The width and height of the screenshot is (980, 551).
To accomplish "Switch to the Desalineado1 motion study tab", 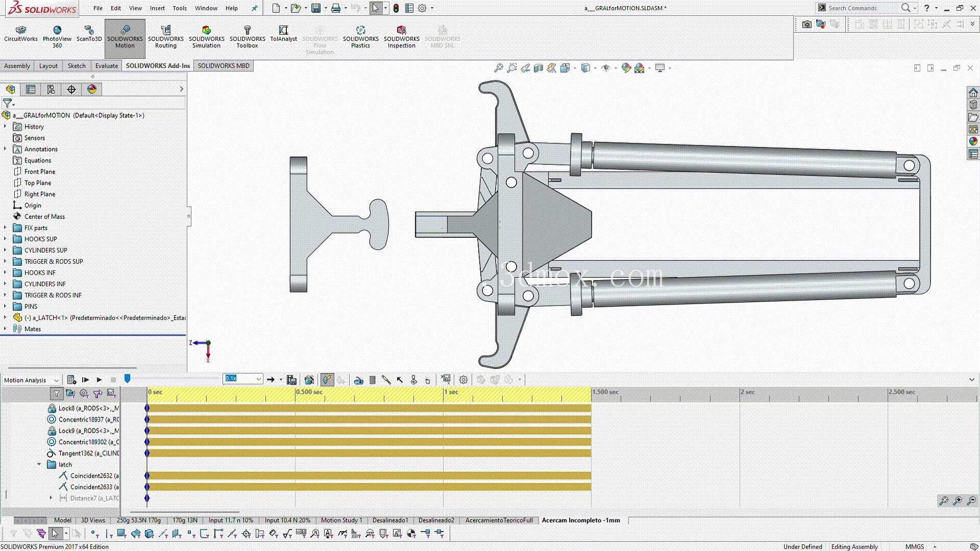I will coord(390,520).
